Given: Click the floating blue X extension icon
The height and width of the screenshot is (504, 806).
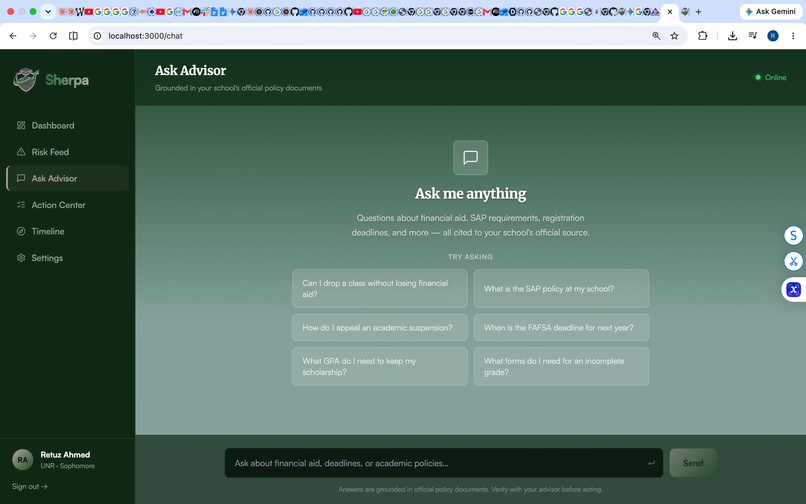Looking at the screenshot, I should point(793,289).
